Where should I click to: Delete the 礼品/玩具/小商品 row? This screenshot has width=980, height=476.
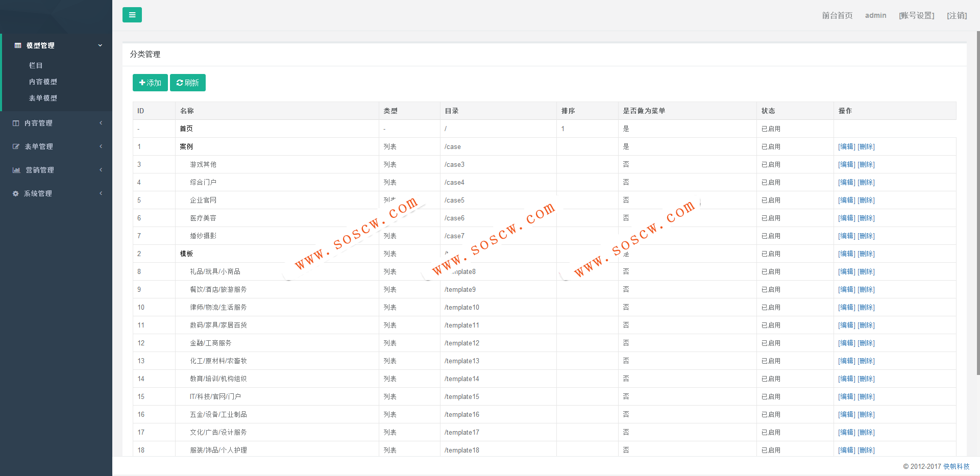click(866, 271)
